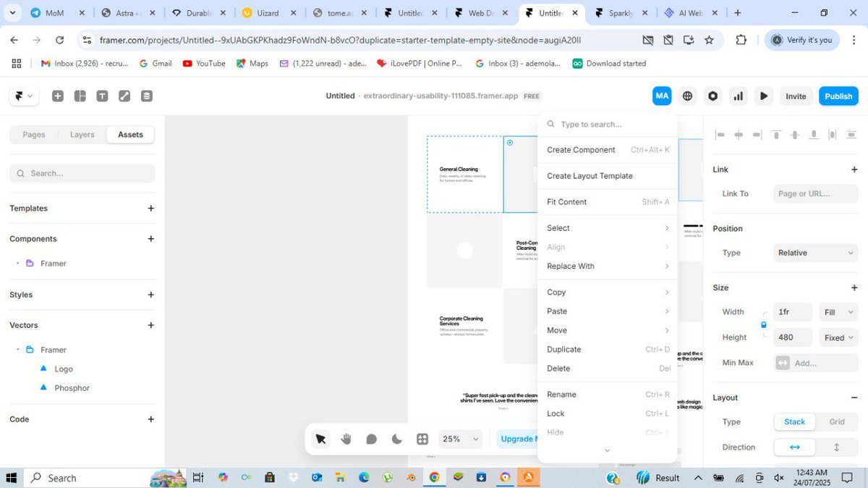Open the Replace With submenu
The width and height of the screenshot is (868, 488).
click(608, 266)
